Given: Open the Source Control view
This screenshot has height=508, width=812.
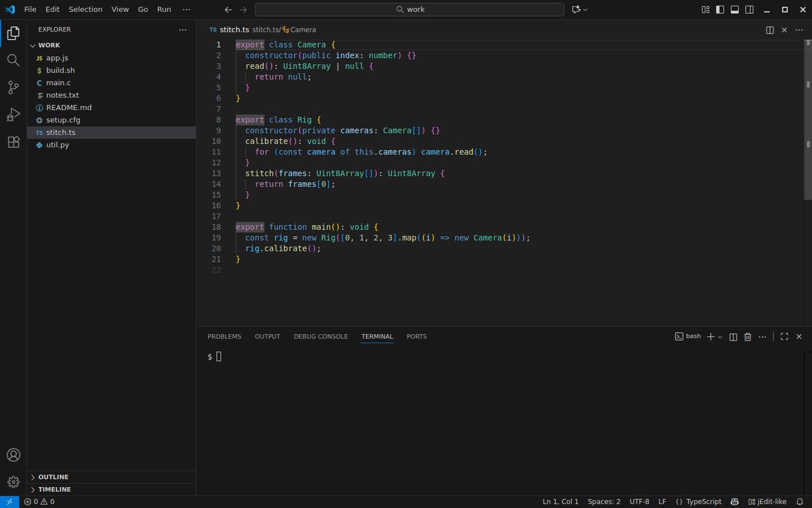Looking at the screenshot, I should [13, 88].
